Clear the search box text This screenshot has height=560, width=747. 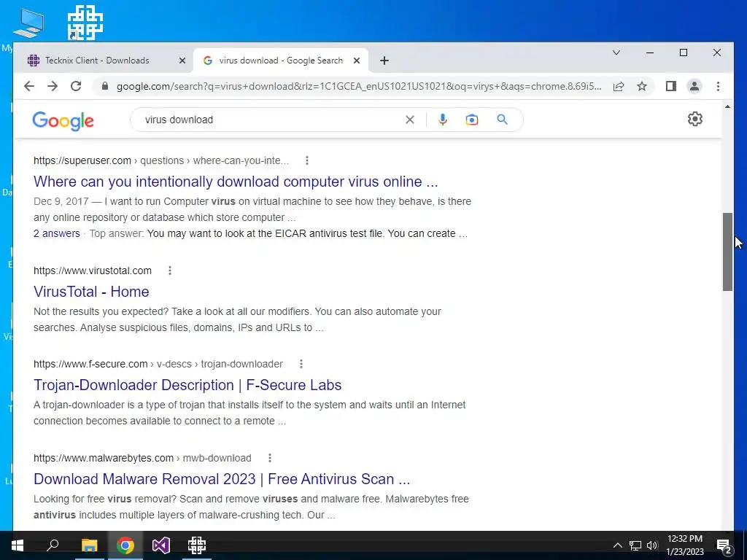pos(410,120)
